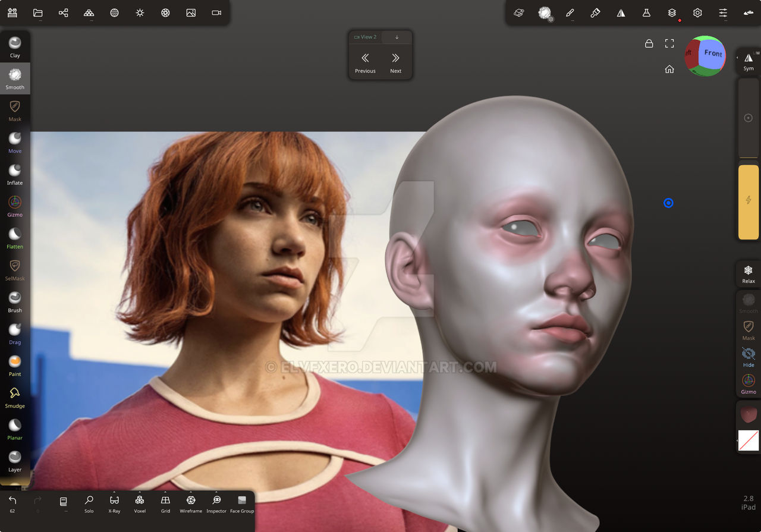761x532 pixels.
Task: Select the Flatten tool
Action: click(15, 238)
